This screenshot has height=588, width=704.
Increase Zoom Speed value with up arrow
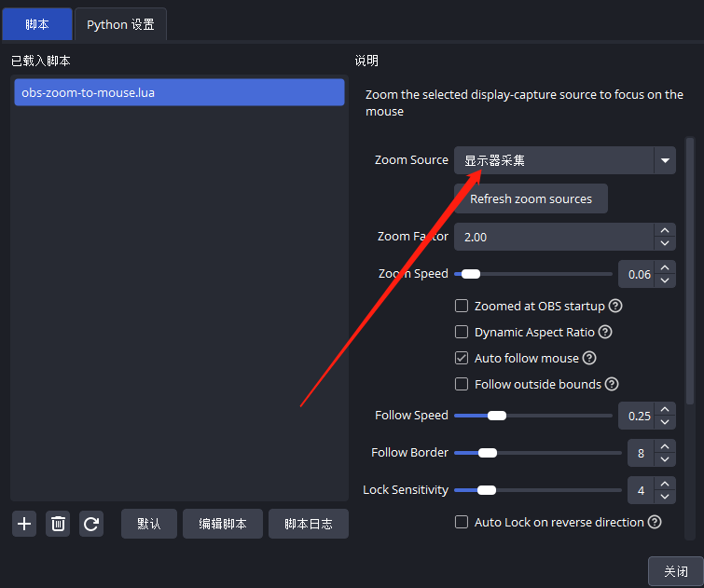coord(665,267)
